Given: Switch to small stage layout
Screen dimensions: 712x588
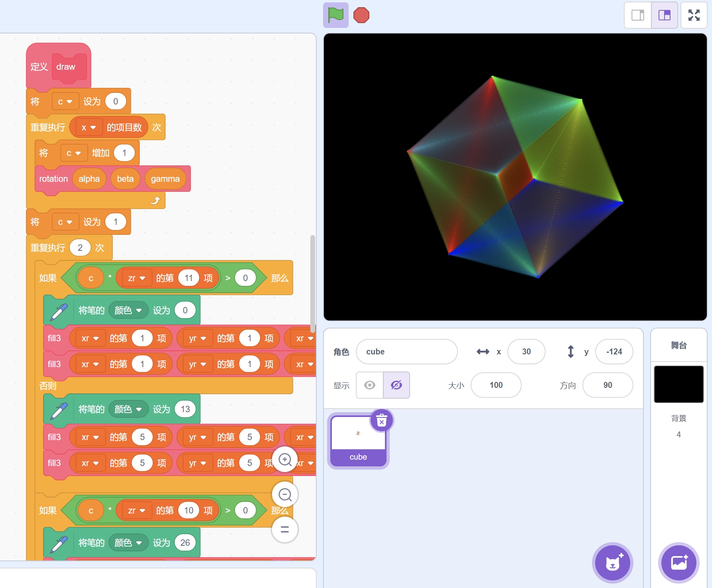Looking at the screenshot, I should [637, 16].
